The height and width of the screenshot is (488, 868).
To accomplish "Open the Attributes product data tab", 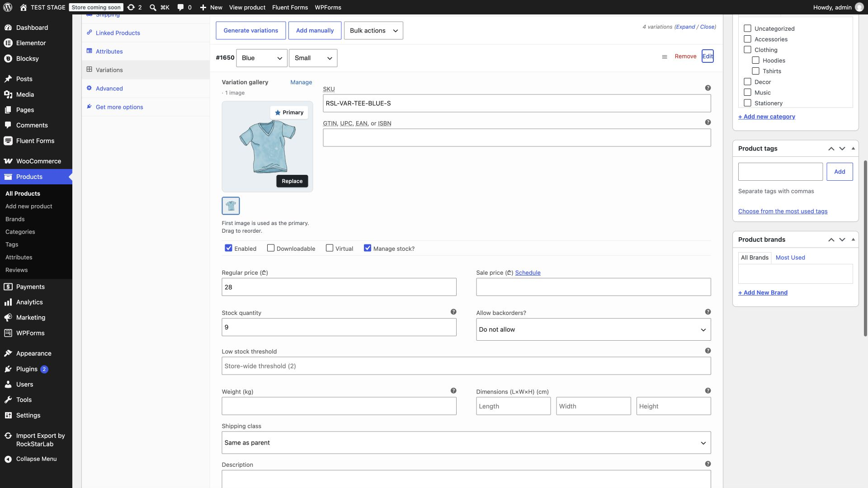I will click(x=109, y=52).
